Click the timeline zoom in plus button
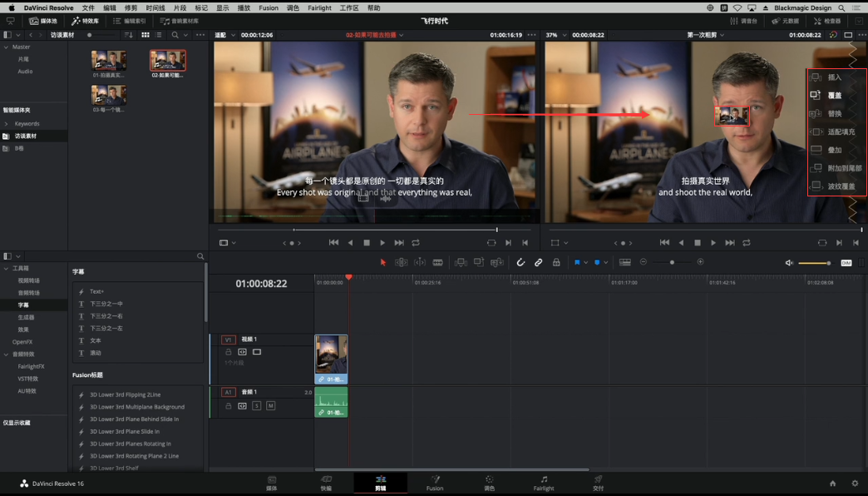 click(700, 261)
